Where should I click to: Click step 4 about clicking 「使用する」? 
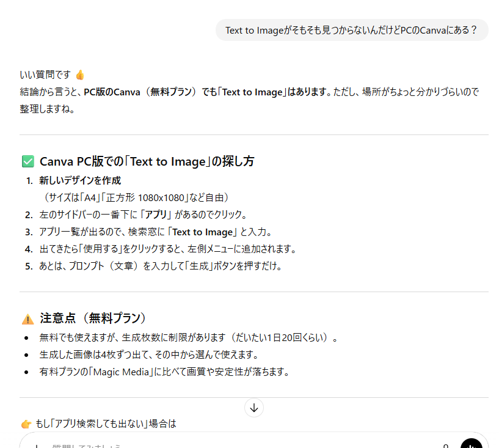point(167,249)
